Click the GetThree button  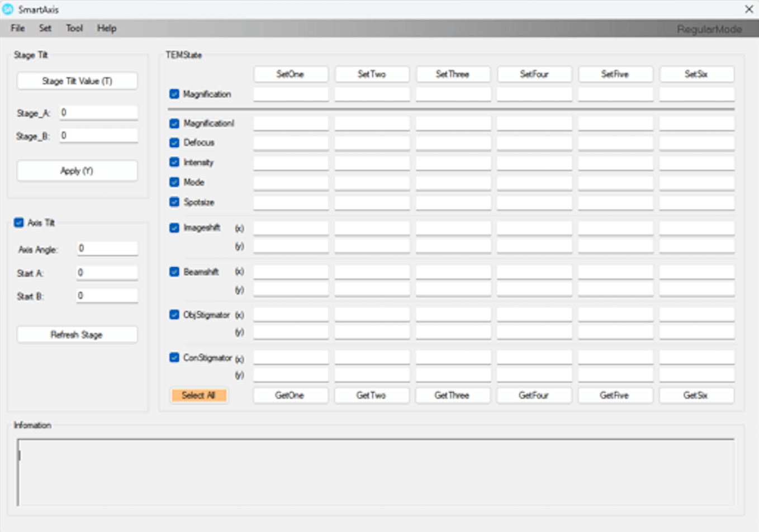pyautogui.click(x=453, y=395)
